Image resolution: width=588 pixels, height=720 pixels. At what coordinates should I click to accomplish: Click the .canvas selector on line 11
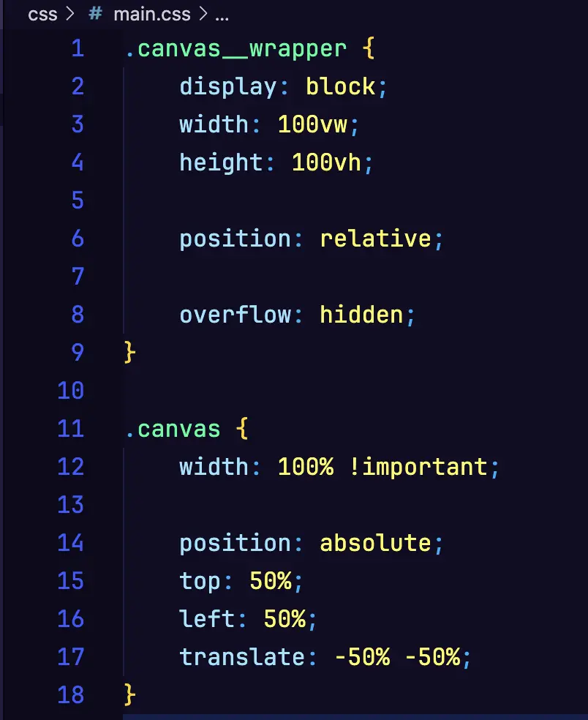tap(173, 428)
